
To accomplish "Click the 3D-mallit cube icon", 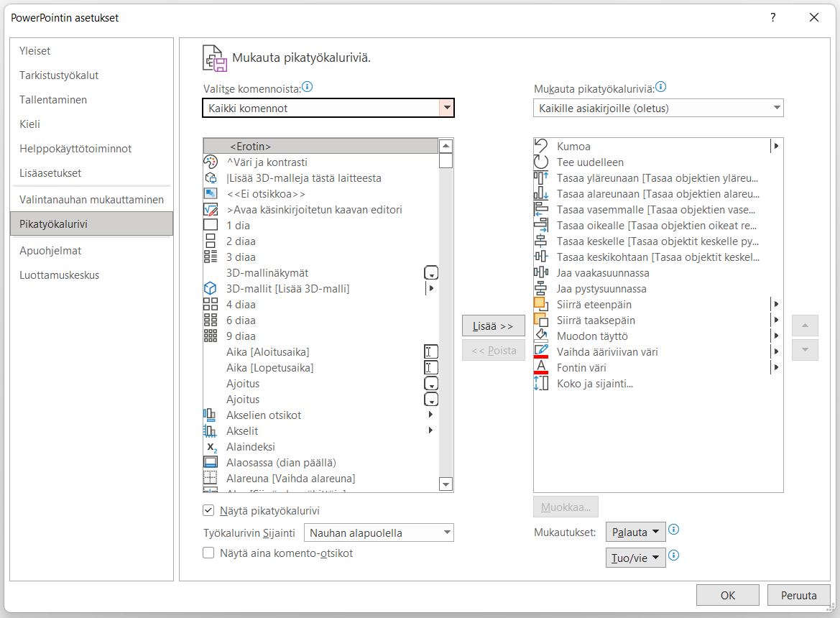I will tap(211, 288).
